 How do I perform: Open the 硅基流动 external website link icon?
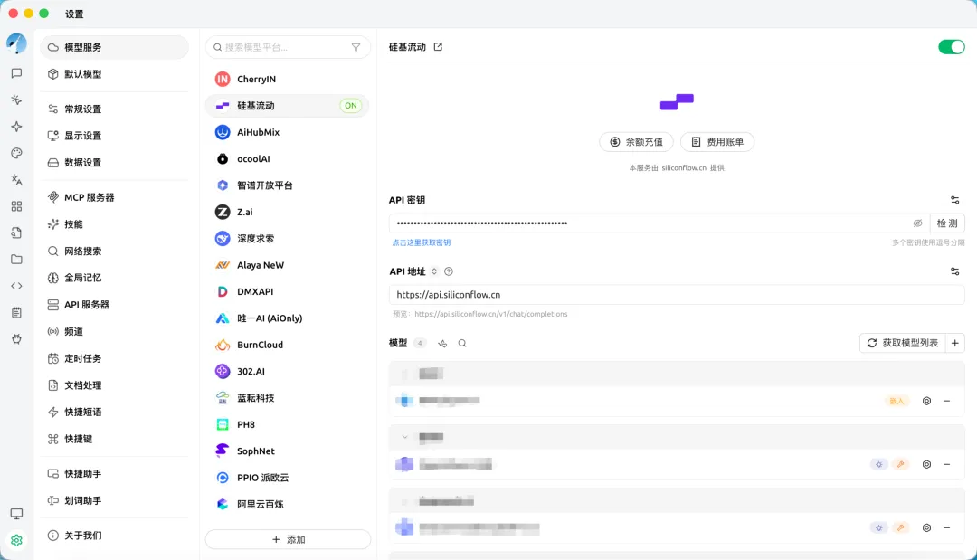pyautogui.click(x=438, y=47)
